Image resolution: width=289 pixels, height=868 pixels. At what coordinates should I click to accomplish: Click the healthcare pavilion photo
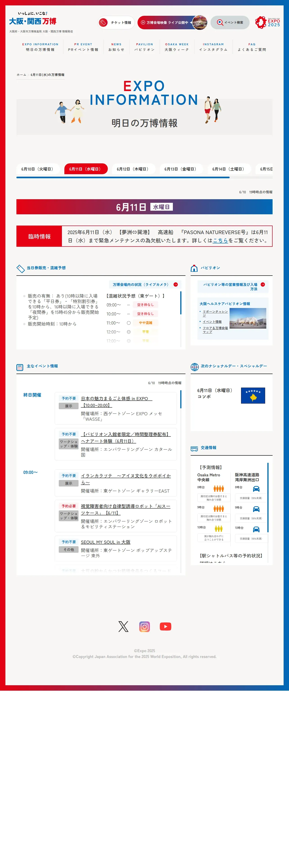point(248,318)
